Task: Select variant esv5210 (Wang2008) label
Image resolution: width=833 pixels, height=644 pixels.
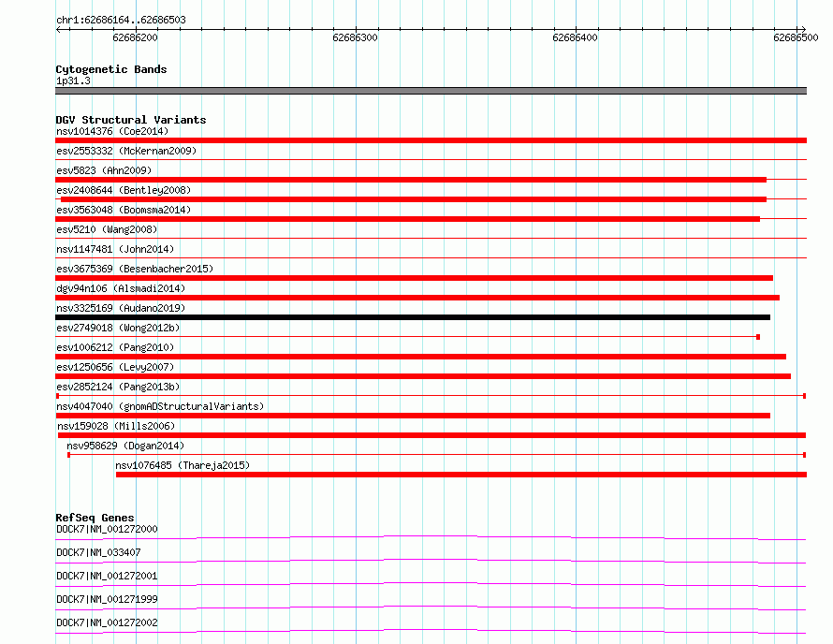Action: pos(107,229)
